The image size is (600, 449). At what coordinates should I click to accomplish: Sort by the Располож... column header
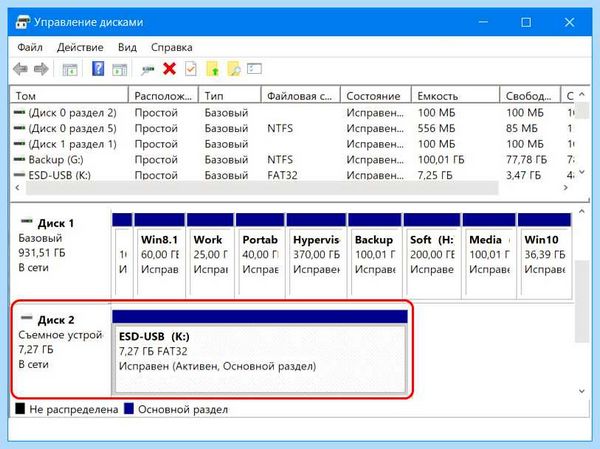click(163, 95)
